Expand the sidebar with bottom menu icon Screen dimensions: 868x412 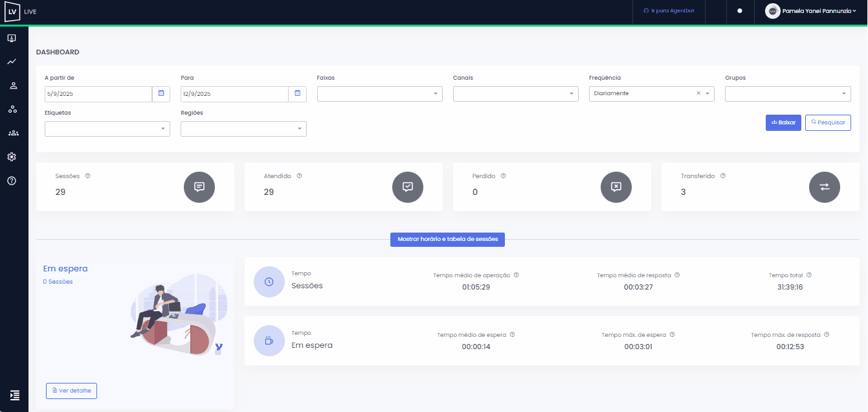(15, 395)
